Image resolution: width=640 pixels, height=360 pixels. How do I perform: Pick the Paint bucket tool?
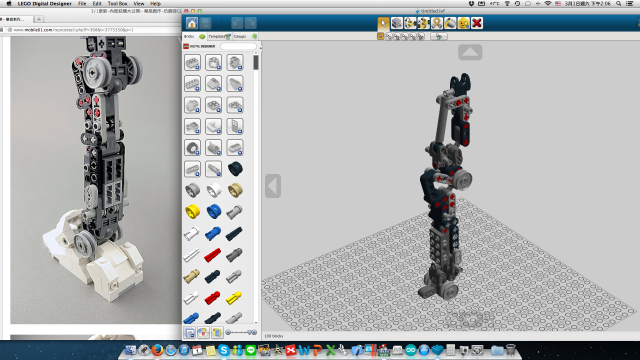(x=450, y=23)
